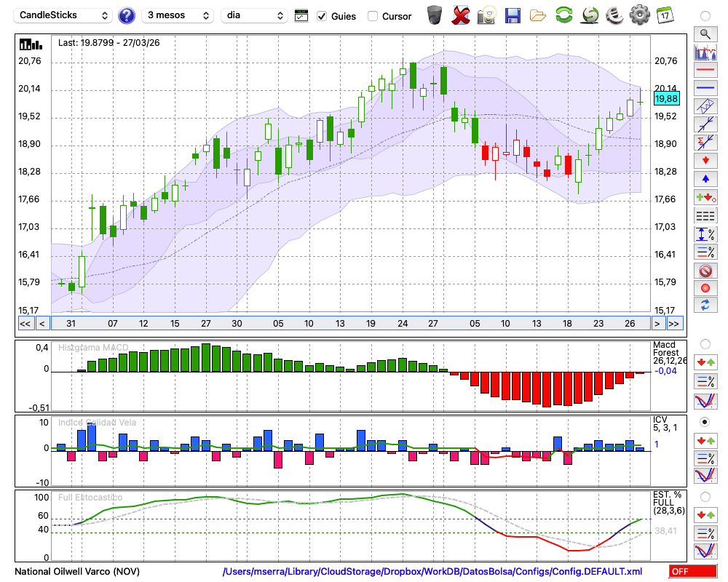Click the magnifying glass zoom tool
This screenshot has height=582, width=728.
(705, 34)
